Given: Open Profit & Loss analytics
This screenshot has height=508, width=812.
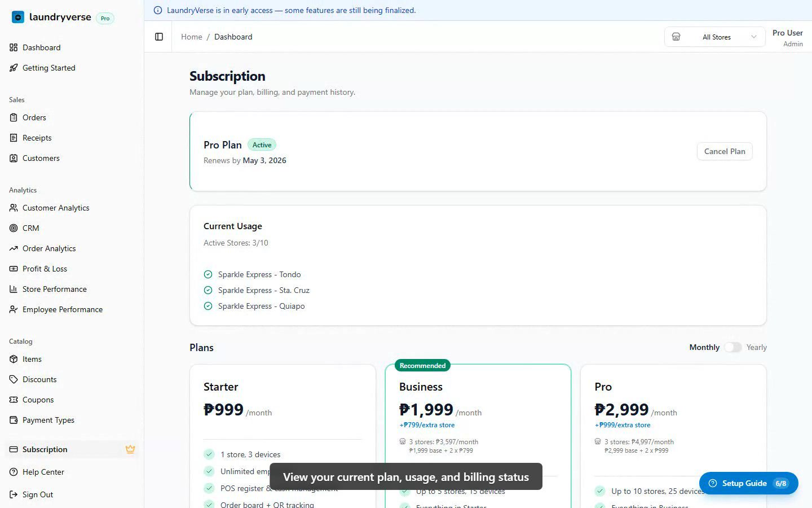Looking at the screenshot, I should (x=45, y=269).
